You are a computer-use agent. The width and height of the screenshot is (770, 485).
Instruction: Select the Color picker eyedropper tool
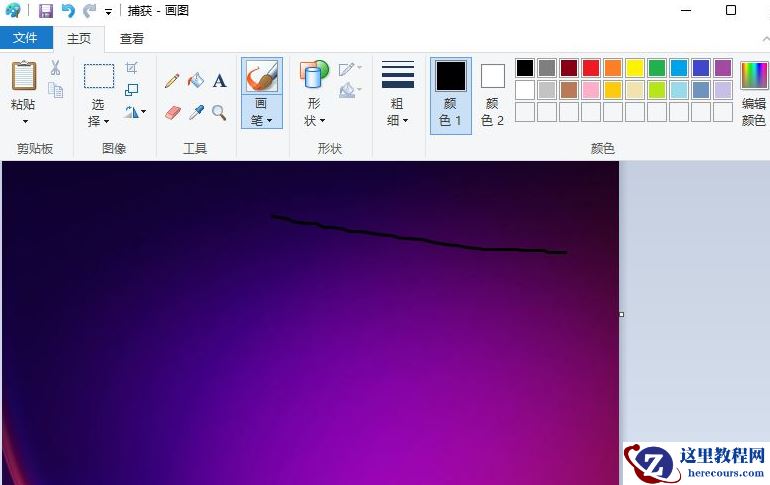point(196,113)
